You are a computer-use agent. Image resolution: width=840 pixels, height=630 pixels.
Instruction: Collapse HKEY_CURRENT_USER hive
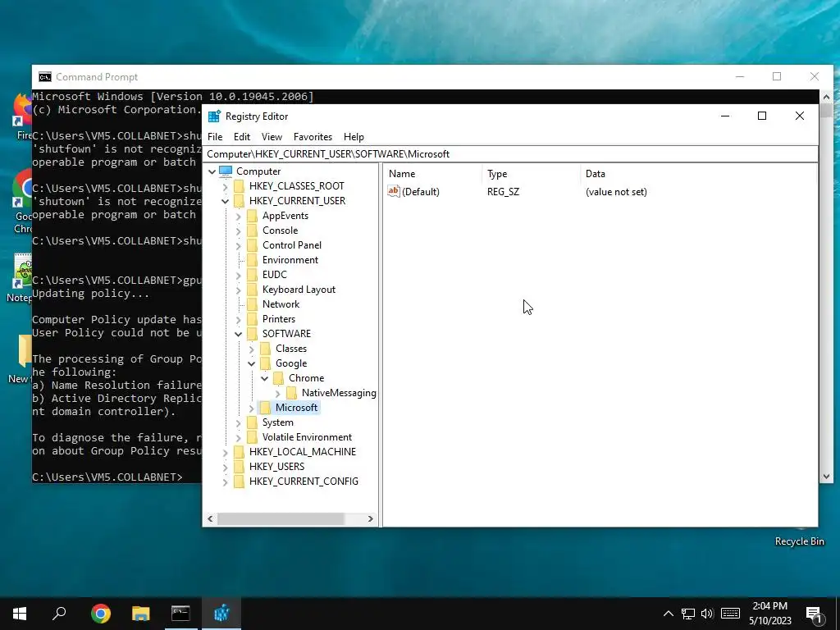(225, 201)
